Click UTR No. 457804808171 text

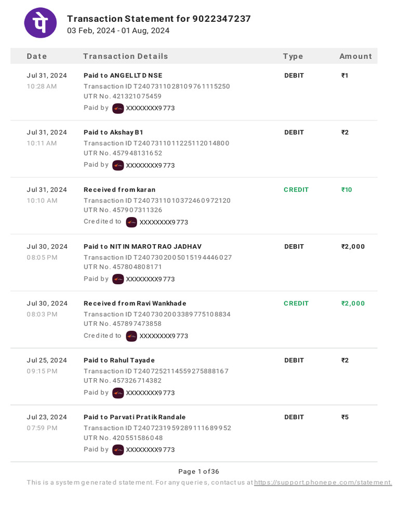pos(123,267)
